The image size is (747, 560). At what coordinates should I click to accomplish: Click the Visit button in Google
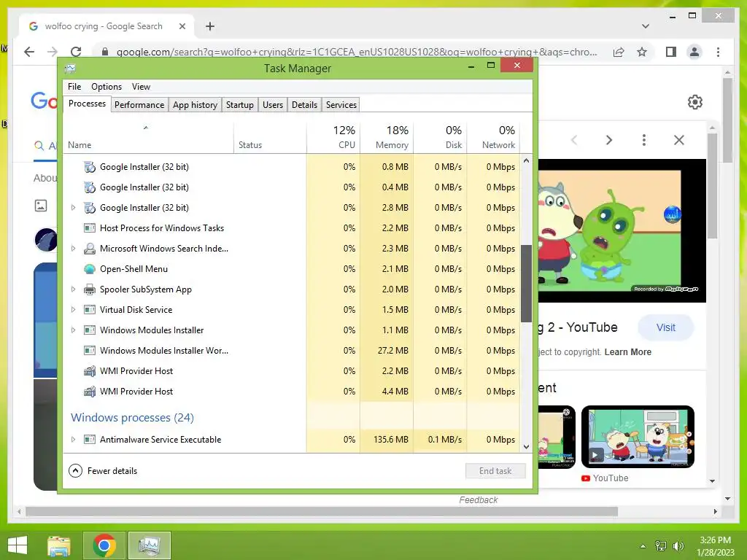(665, 327)
